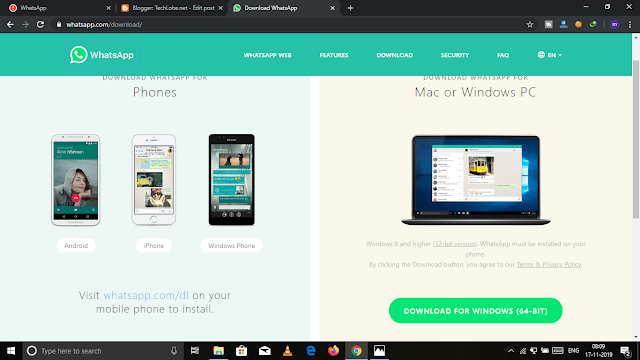Click the touch keyboard tray icon

tap(558, 351)
